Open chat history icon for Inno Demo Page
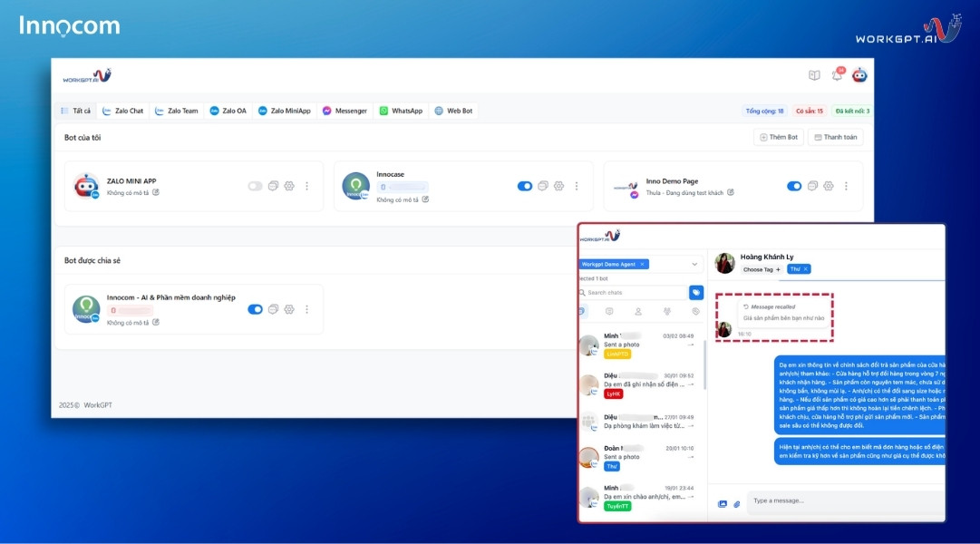The height and width of the screenshot is (544, 980). (x=812, y=186)
